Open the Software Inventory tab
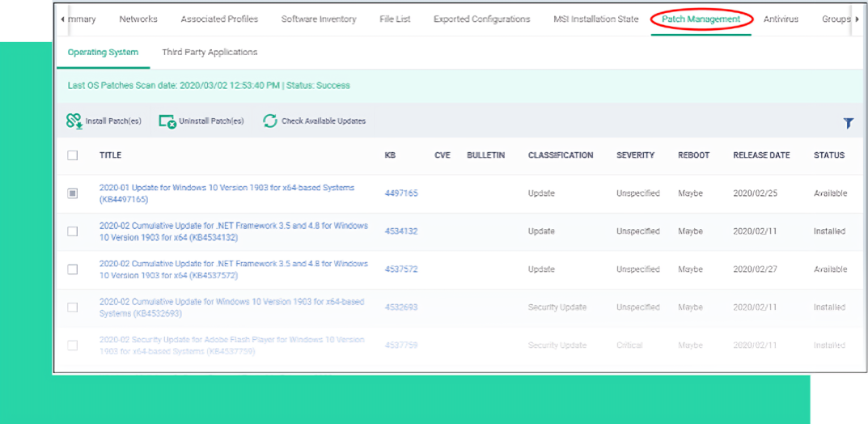Image resolution: width=868 pixels, height=424 pixels. (318, 19)
